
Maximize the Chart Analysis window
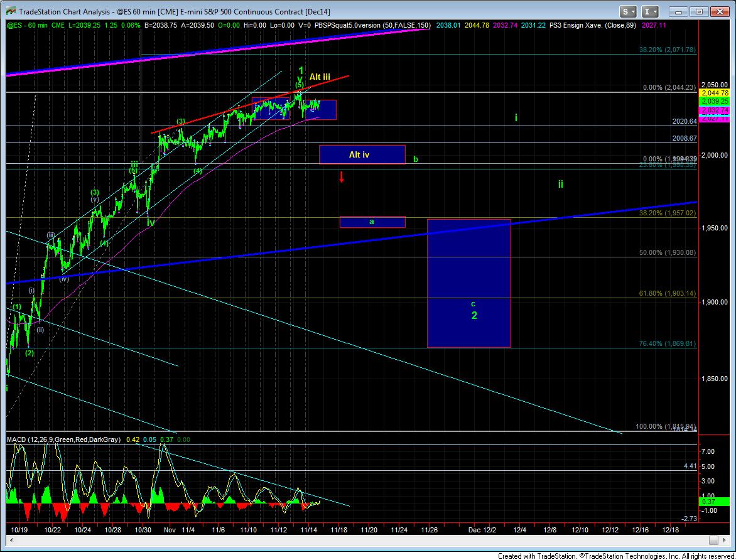pos(699,11)
